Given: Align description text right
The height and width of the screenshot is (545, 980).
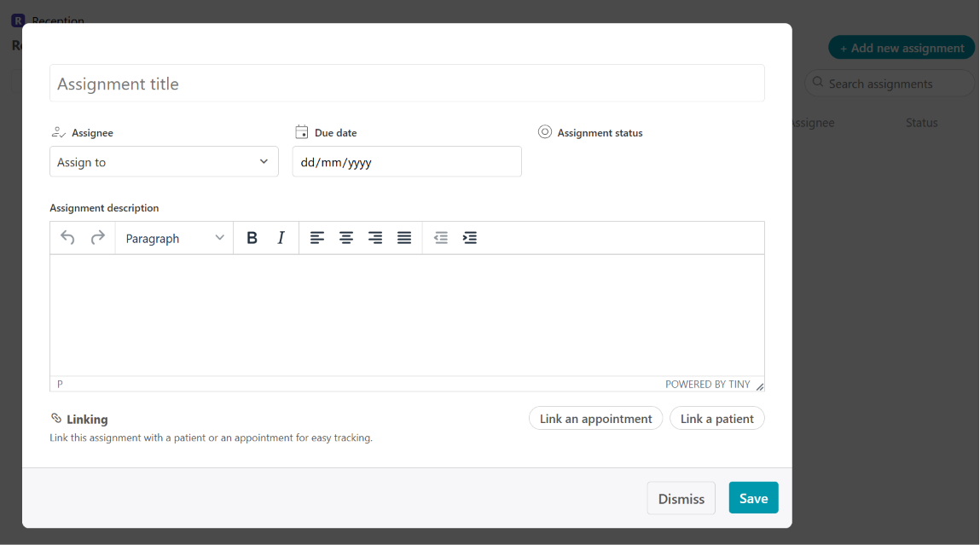Looking at the screenshot, I should [x=375, y=237].
